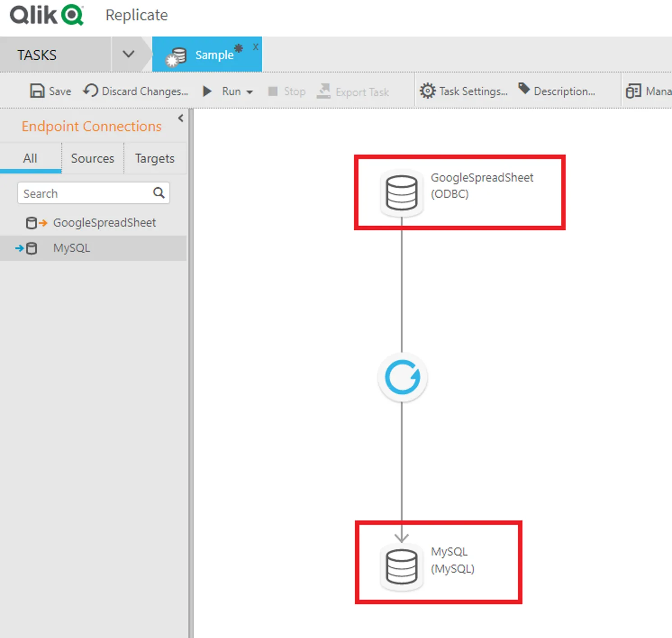The height and width of the screenshot is (638, 672).
Task: Collapse the Endpoint Connections panel
Action: (x=181, y=118)
